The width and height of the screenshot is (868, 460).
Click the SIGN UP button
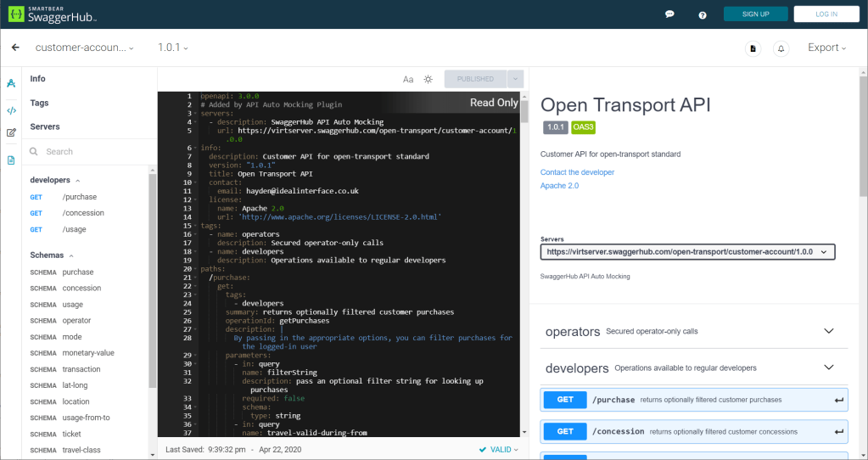[x=755, y=14]
